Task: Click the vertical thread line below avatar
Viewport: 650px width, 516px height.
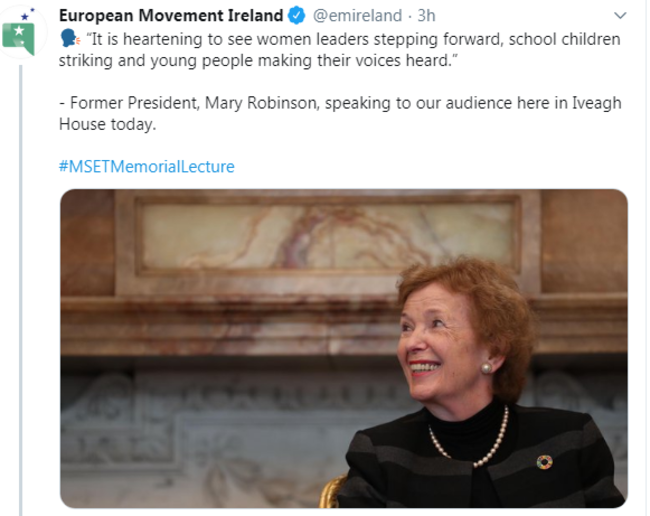Action: (20, 290)
